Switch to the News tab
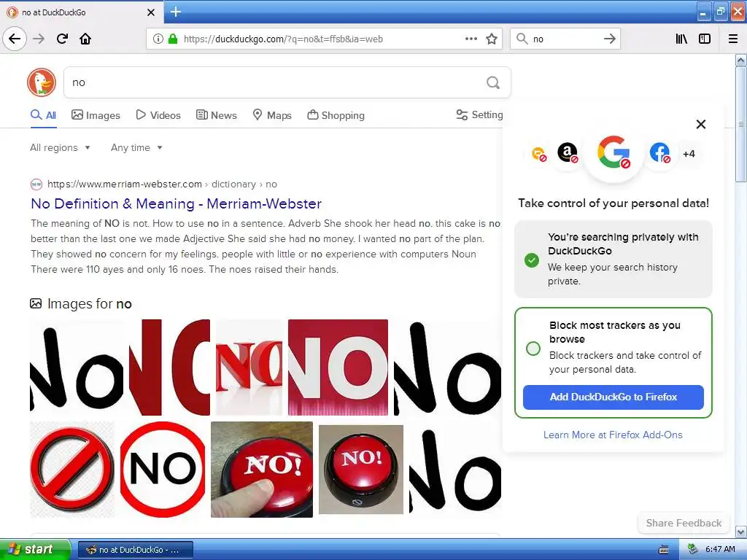This screenshot has width=747, height=560. 216,115
